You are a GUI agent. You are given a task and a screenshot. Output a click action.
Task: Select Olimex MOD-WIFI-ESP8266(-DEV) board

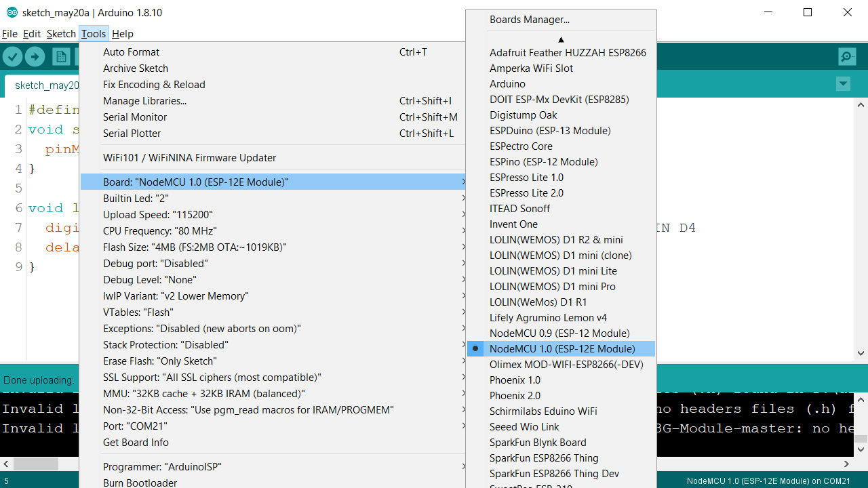(561, 365)
